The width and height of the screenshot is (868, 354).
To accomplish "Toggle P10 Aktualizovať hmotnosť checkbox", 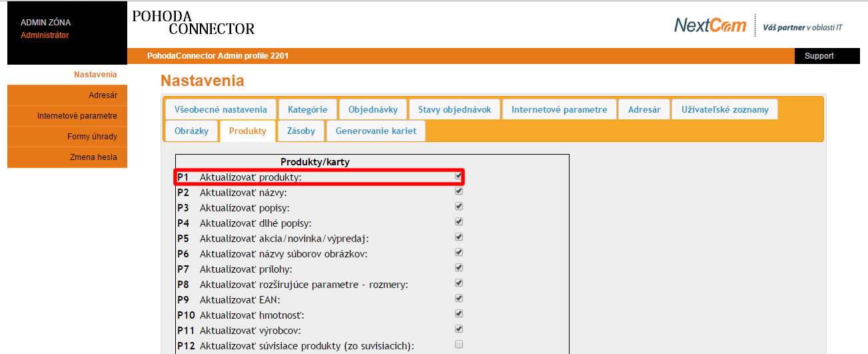I will tap(458, 313).
